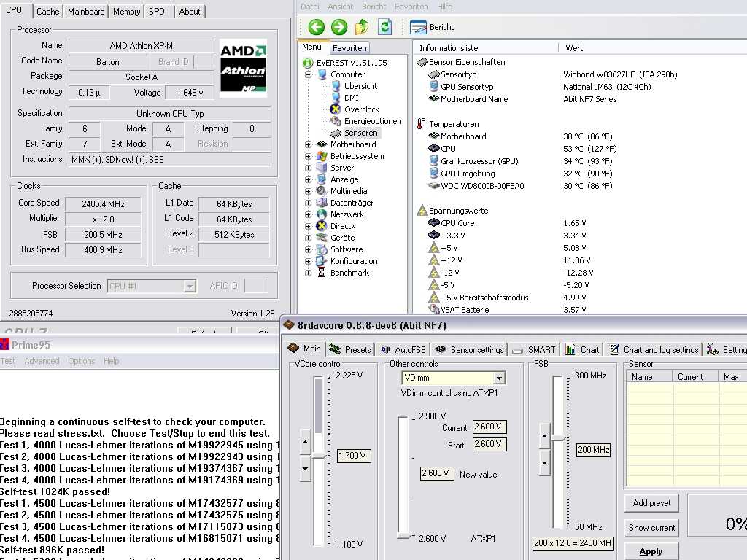Viewport: 747px width, 560px height.
Task: Open the Processor Selection dropdown
Action: click(x=190, y=286)
